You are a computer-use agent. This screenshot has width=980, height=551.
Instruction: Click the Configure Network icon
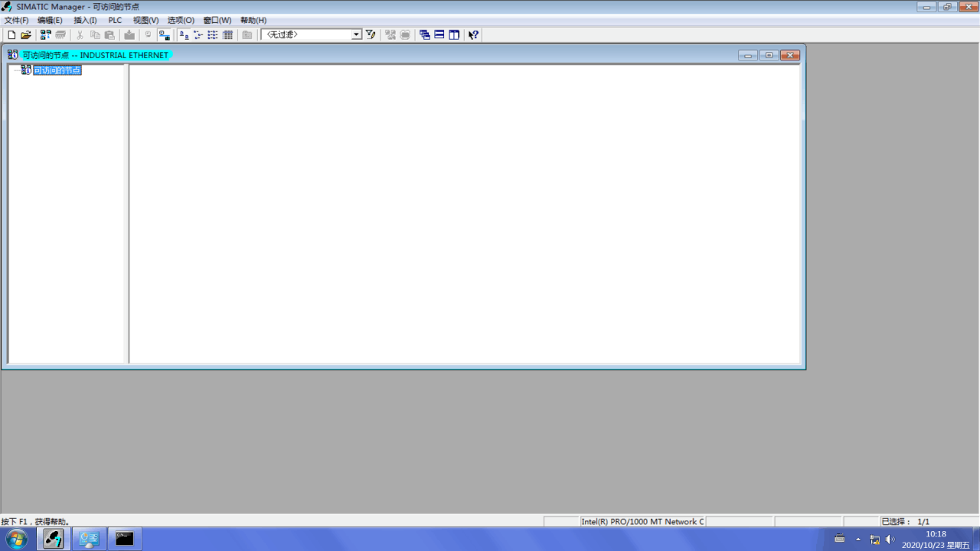(x=165, y=34)
